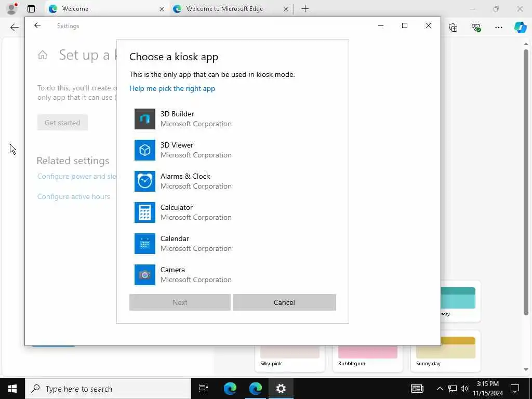Viewport: 532px width, 399px height.
Task: Open Help me pick the right app
Action: (172, 88)
